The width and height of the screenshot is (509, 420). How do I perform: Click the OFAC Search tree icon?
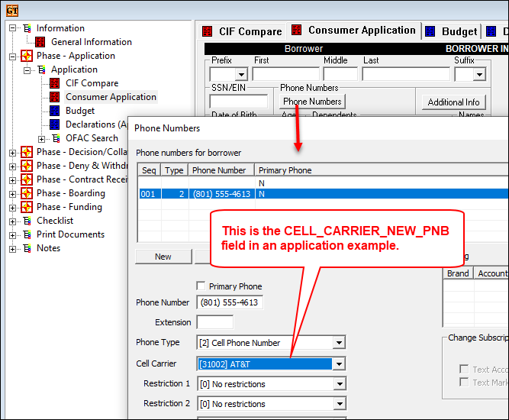[56, 138]
